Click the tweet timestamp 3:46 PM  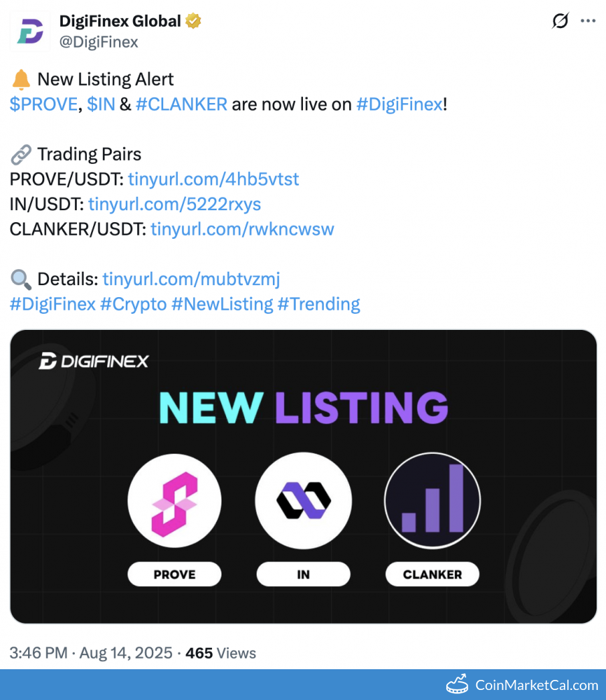pyautogui.click(x=38, y=652)
